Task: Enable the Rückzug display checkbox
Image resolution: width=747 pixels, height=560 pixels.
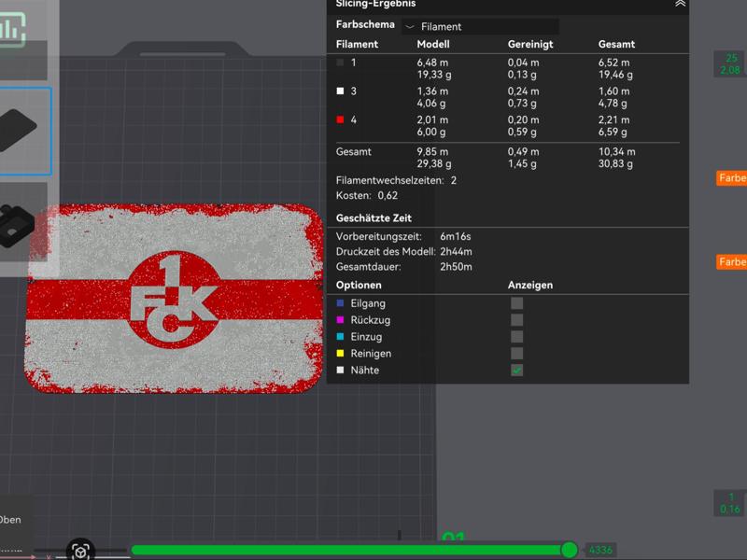Action: 516,320
